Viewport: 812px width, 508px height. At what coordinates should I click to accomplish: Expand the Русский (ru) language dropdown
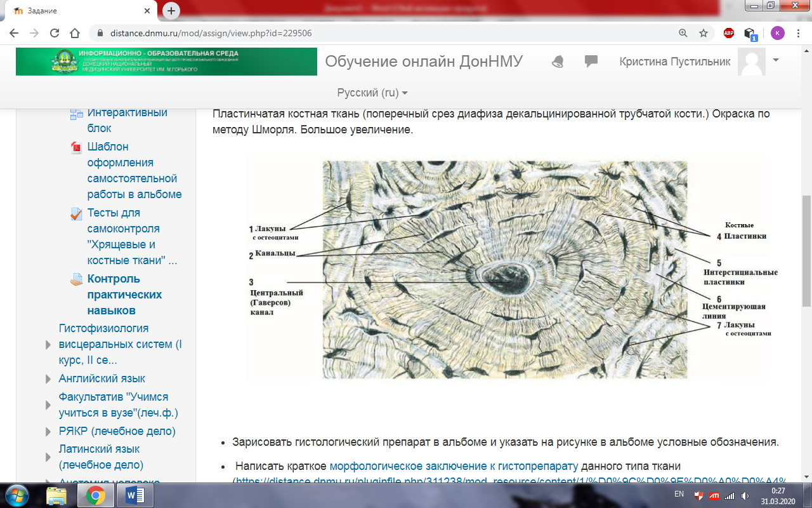pos(372,93)
